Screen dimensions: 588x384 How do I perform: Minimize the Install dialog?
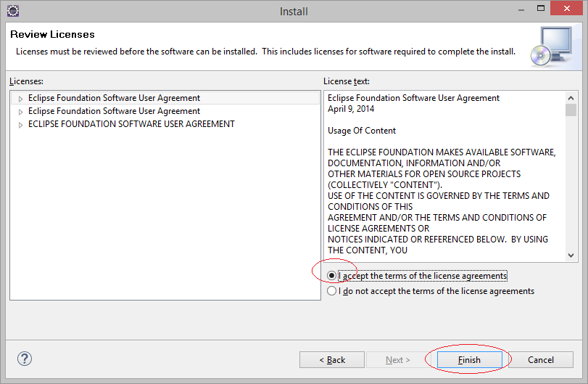tap(521, 9)
